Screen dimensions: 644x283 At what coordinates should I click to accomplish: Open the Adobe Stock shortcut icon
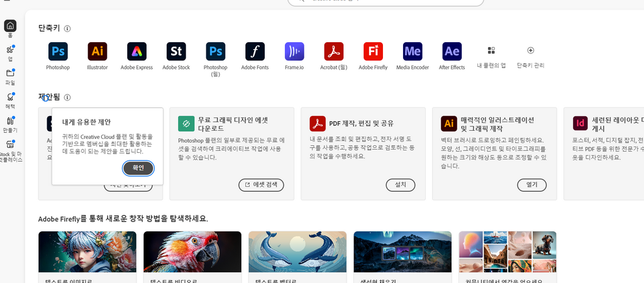tap(176, 52)
